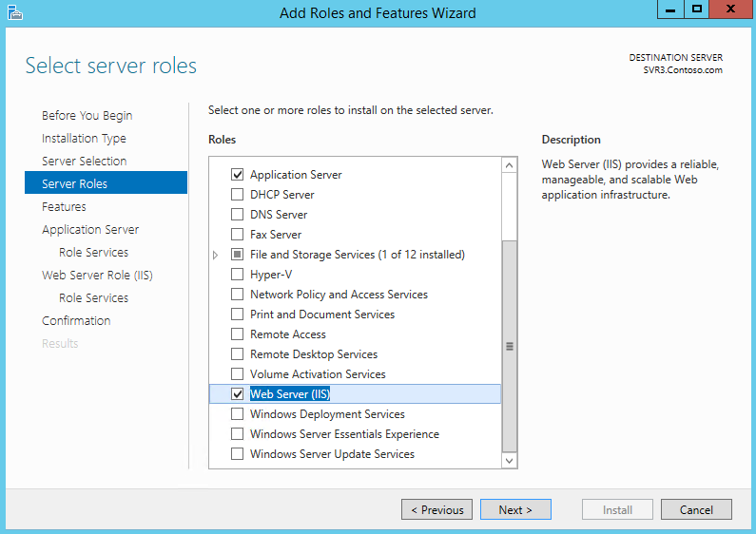
Task: Click the Roles list scrollbar thumb
Action: pos(509,346)
